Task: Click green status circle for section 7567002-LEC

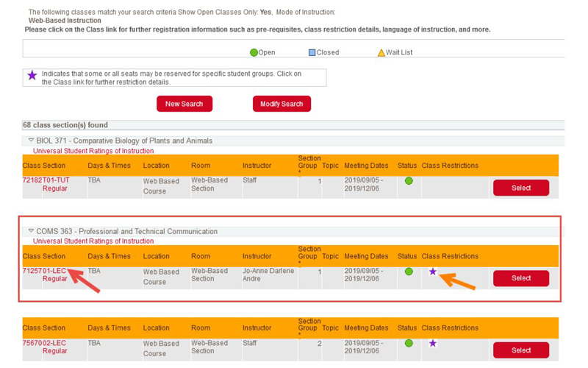Action: (x=409, y=343)
